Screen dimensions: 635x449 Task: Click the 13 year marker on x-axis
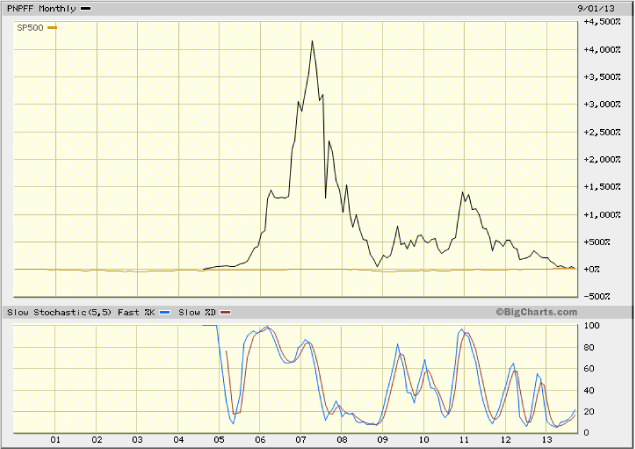point(546,439)
